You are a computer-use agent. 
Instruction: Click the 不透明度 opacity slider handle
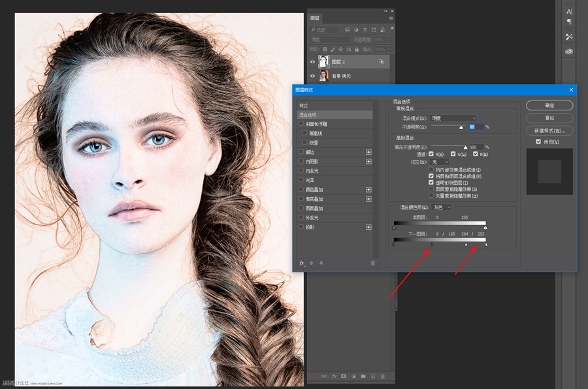click(461, 127)
